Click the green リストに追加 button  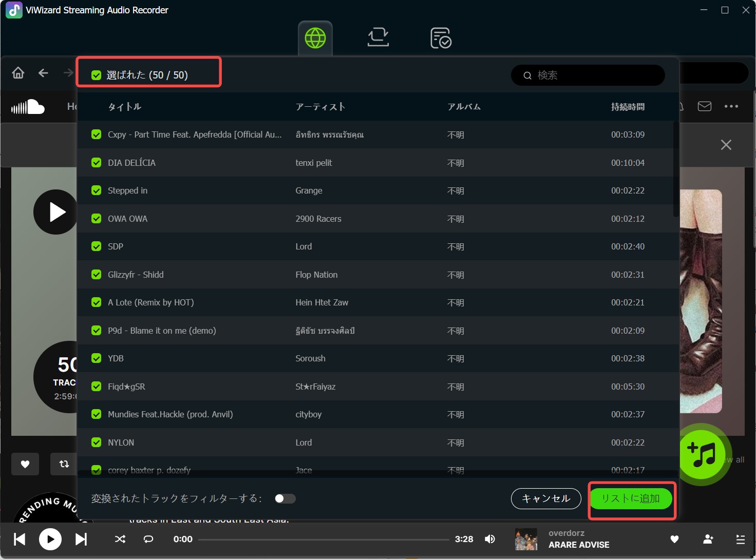pos(631,498)
